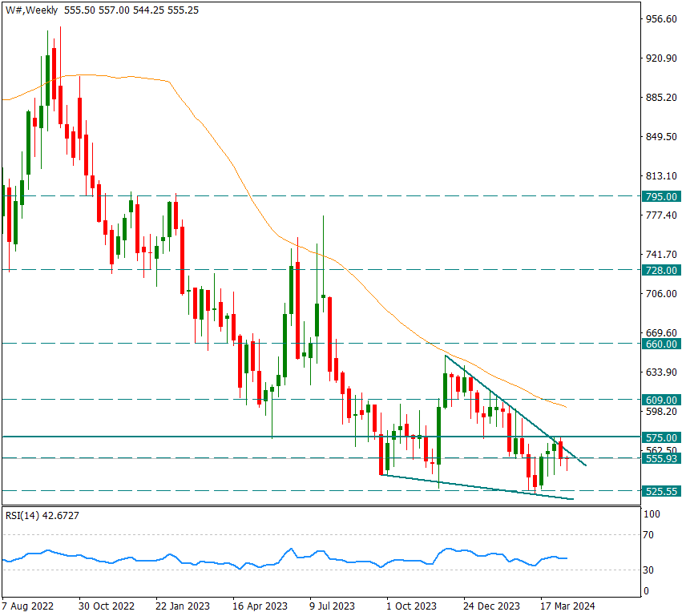Click the RSI 30 oversold level label
686x616 pixels.
648,570
